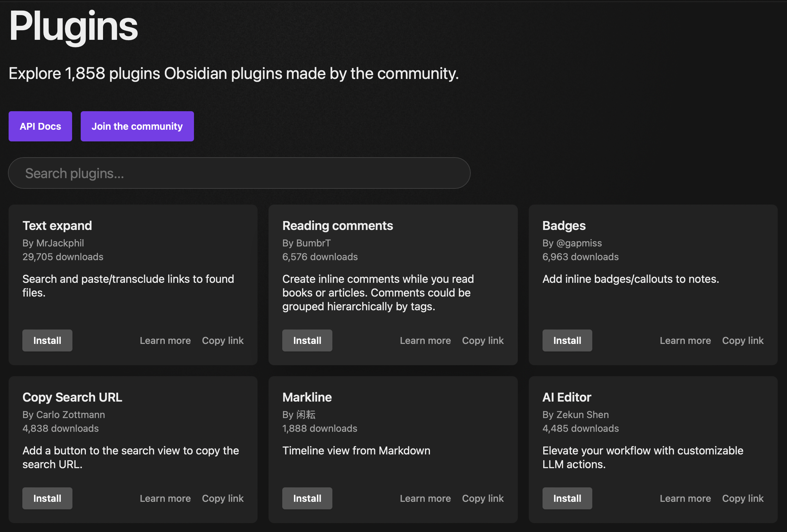Install the Badges plugin
This screenshot has height=532, width=787.
tap(567, 340)
